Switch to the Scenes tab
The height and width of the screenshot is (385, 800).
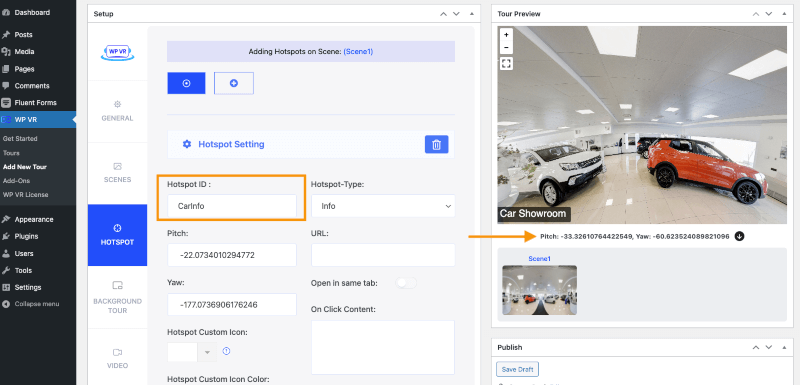[x=117, y=173]
